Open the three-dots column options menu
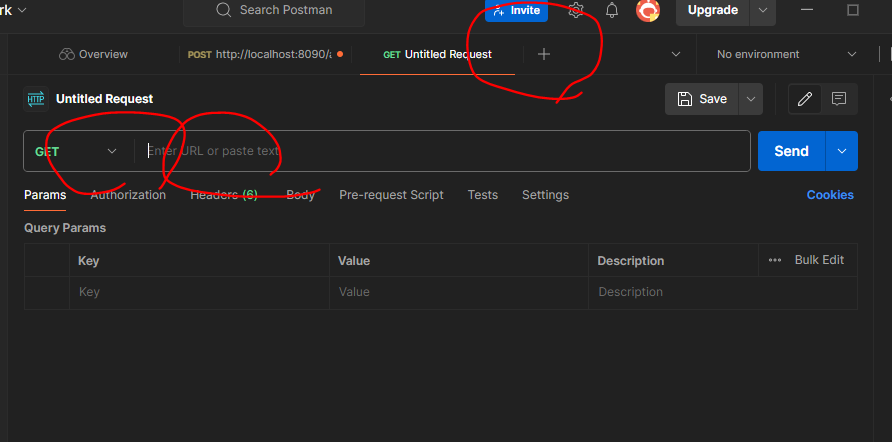892x442 pixels. coord(774,260)
